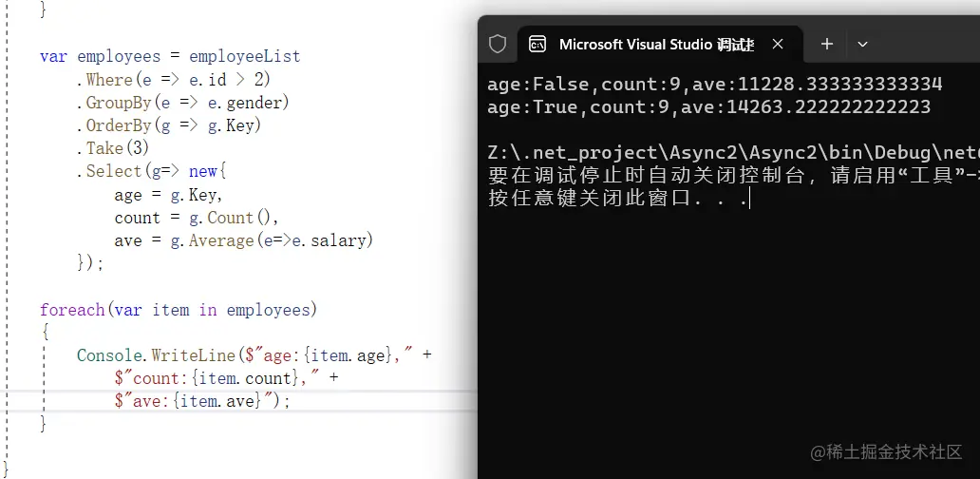Image resolution: width=980 pixels, height=479 pixels.
Task: Click the shield icon in terminal title bar
Action: tap(498, 45)
